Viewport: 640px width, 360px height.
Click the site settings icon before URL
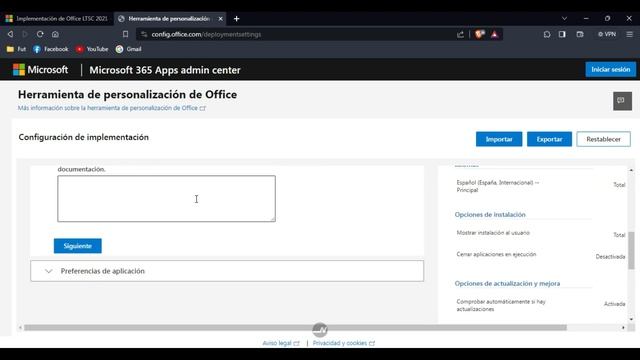pos(144,34)
